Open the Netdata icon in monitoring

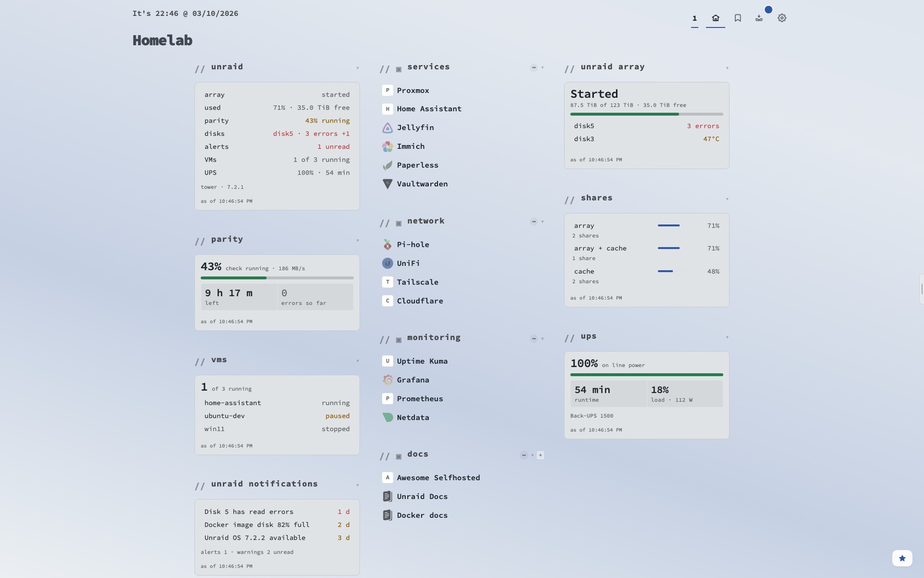(x=387, y=418)
